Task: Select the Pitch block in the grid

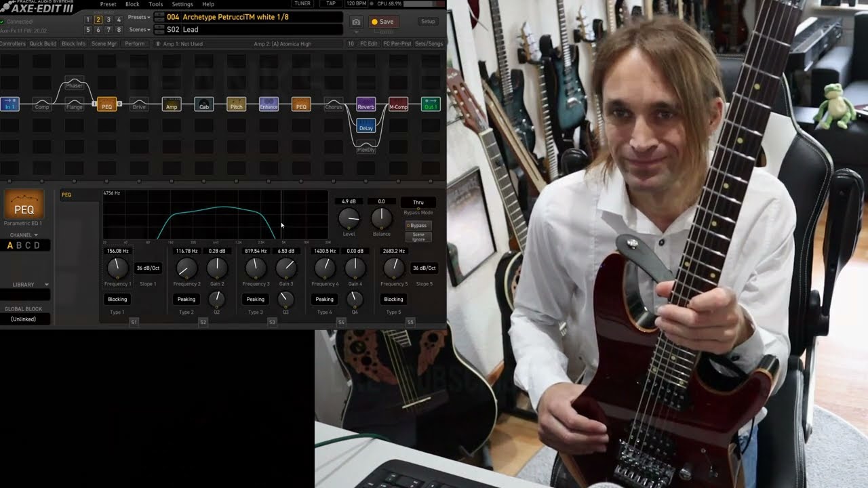Action: [x=236, y=104]
